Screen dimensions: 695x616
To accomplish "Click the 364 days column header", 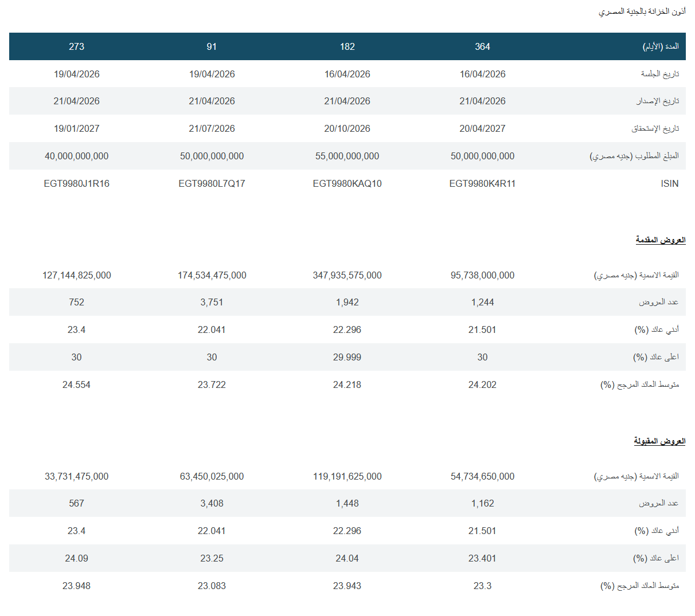I will tap(482, 46).
